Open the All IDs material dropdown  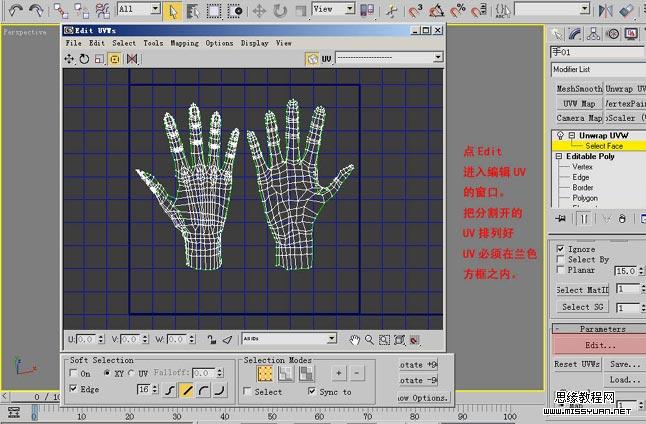[332, 339]
